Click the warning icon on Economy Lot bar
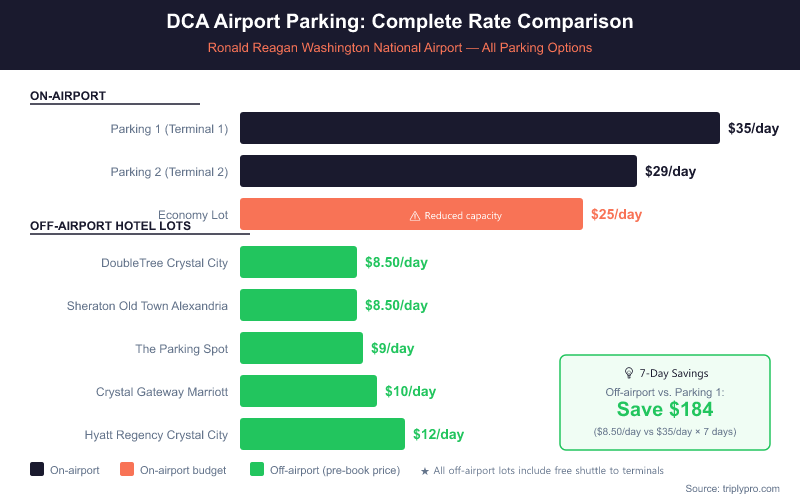 (x=415, y=215)
